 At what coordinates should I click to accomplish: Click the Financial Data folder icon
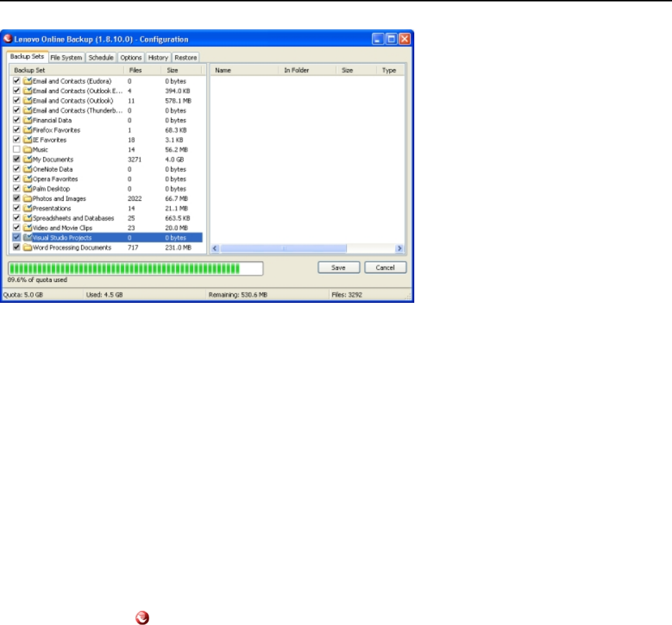click(x=28, y=121)
